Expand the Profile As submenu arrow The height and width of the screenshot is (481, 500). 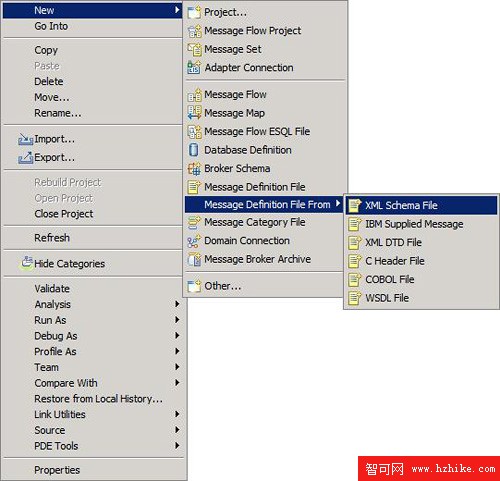click(x=177, y=351)
